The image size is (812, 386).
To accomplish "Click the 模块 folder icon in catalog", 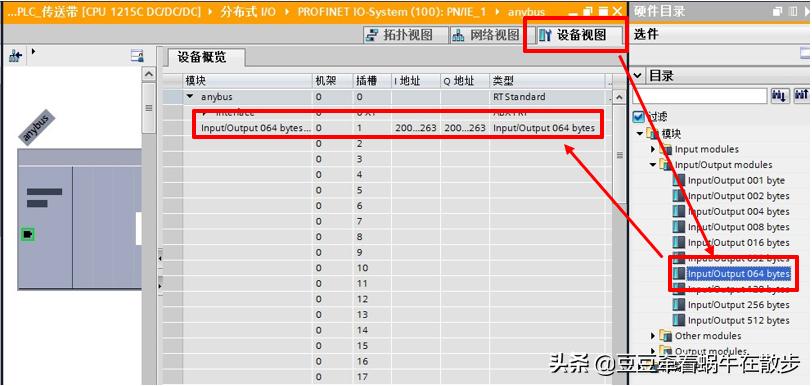I will 652,134.
